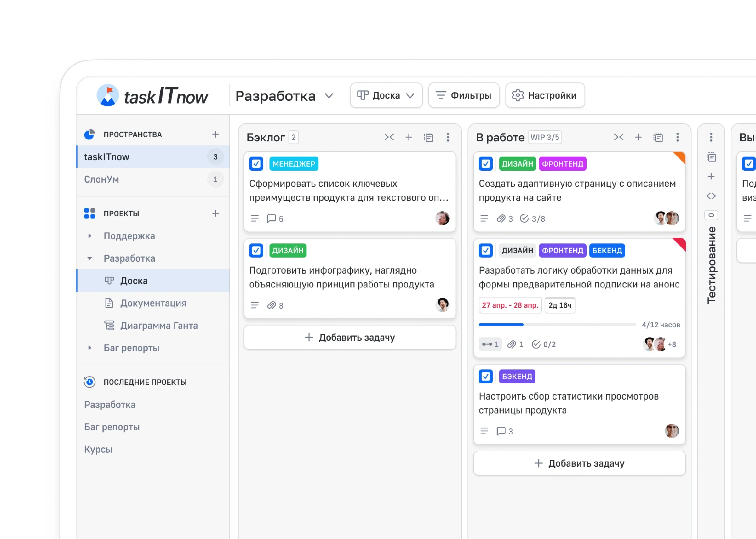Open the Доска view dropdown

tap(386, 96)
